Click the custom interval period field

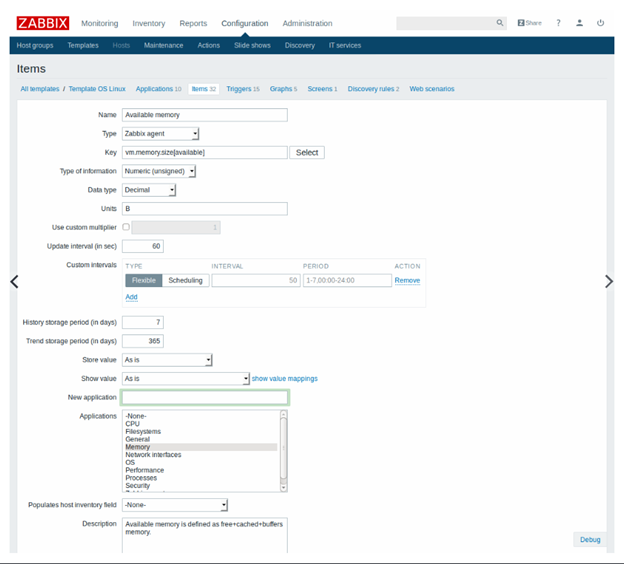coord(347,280)
